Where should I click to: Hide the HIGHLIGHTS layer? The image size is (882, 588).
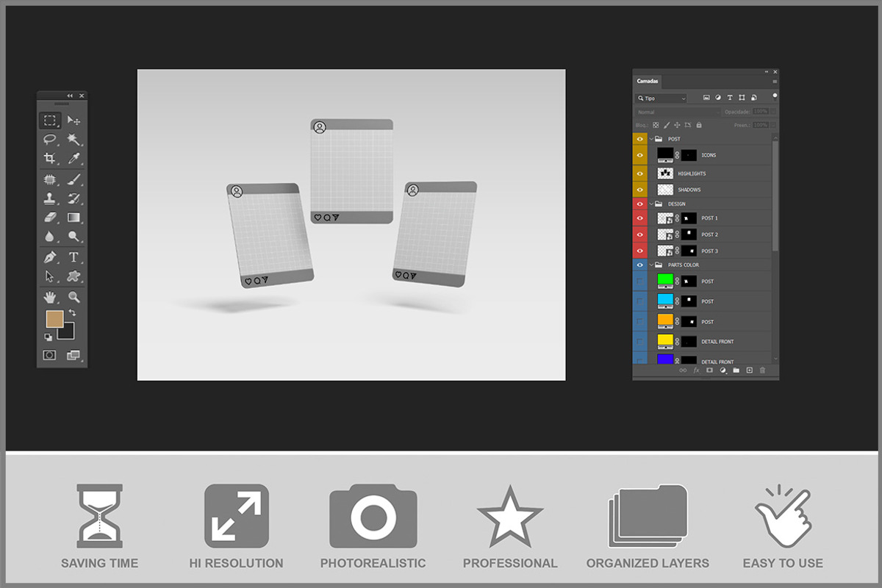[640, 173]
